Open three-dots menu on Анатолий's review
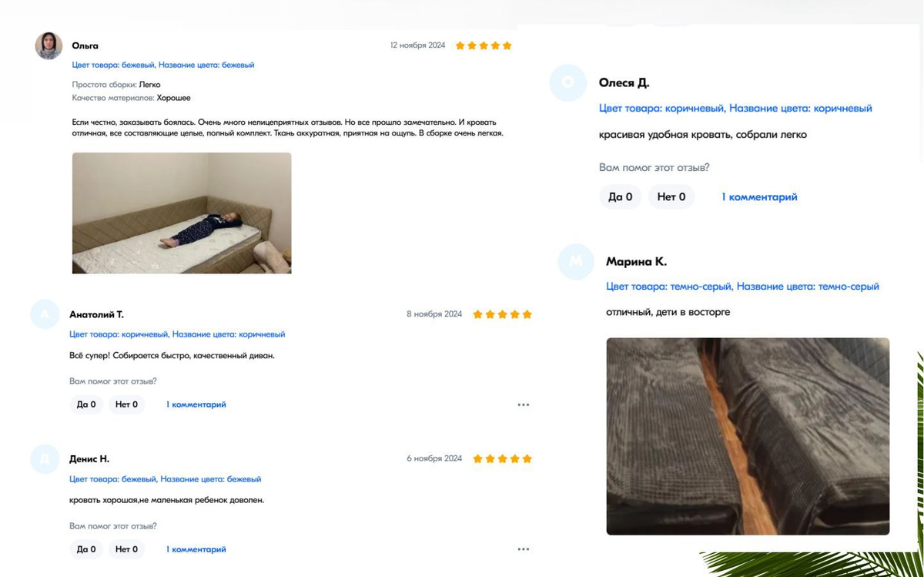 coord(524,404)
